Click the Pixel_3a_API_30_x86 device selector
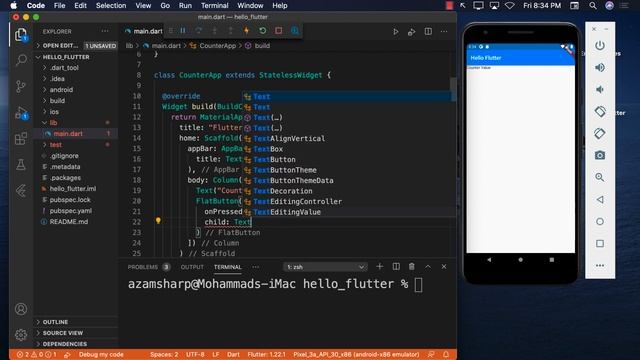The image size is (640, 360). point(356,354)
